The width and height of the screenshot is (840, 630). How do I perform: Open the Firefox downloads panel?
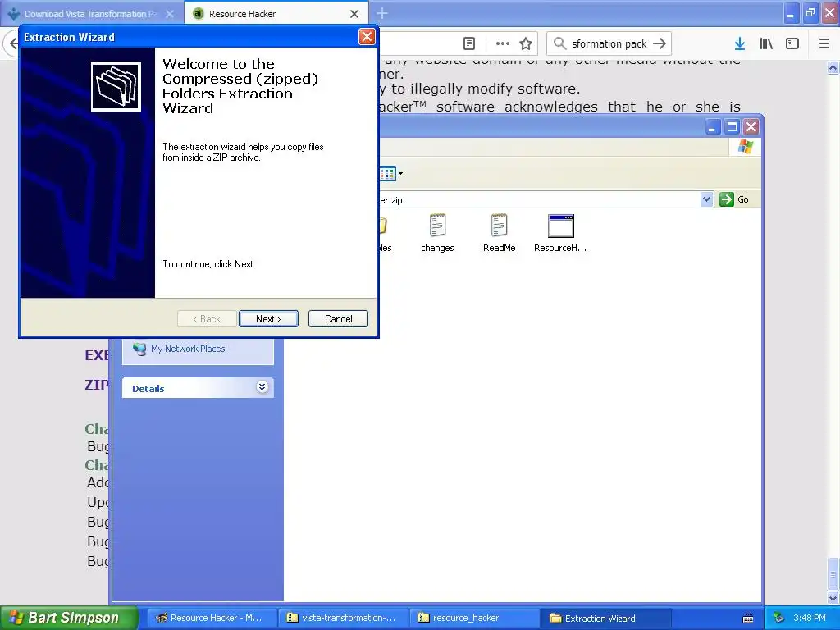click(x=740, y=43)
